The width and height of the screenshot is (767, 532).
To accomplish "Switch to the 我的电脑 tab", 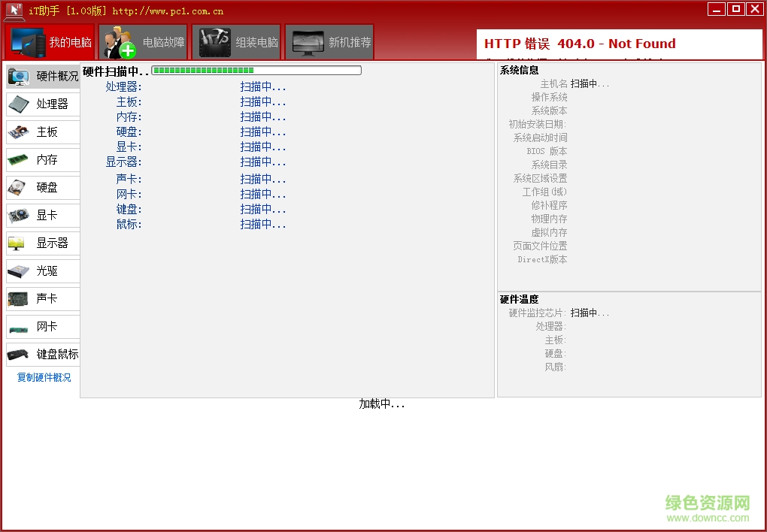I will click(49, 42).
